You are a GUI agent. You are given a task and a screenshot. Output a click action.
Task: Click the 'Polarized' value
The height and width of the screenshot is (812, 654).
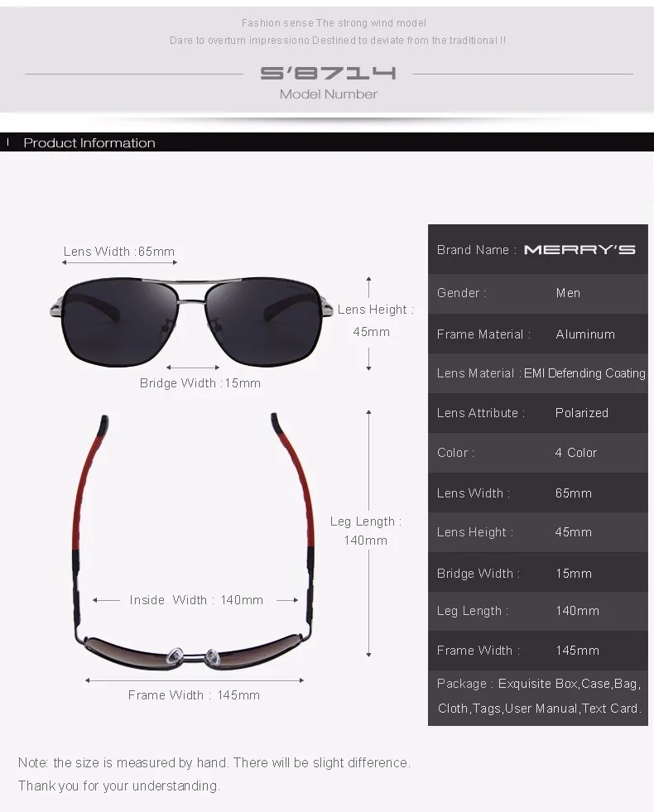(581, 413)
